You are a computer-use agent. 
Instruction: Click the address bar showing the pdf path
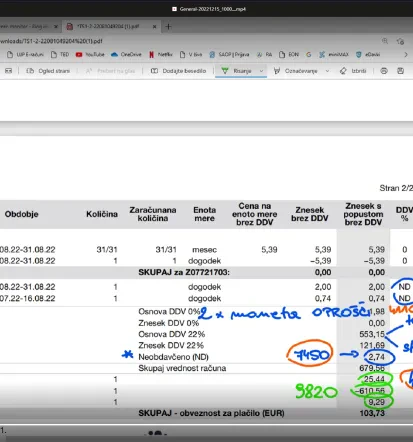[x=187, y=41]
